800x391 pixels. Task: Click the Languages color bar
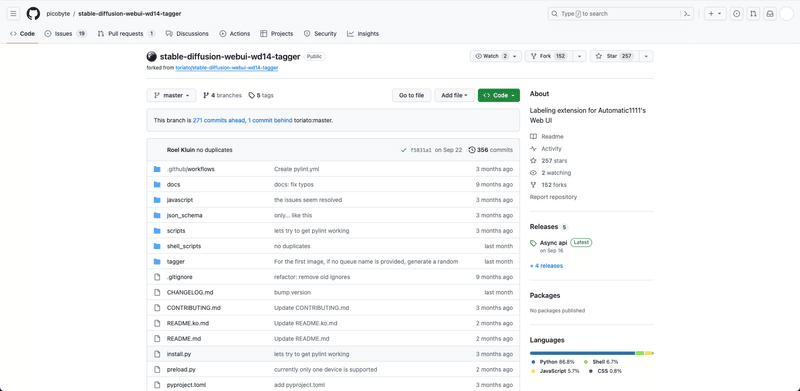(591, 353)
